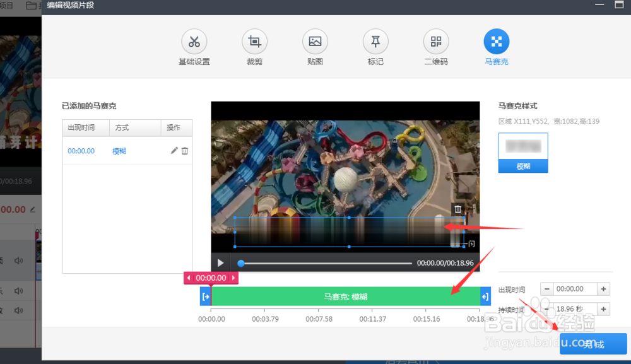Screen dimensions: 631x364
Task: Decrease 持续时间 with the minus stepper
Action: 546,308
